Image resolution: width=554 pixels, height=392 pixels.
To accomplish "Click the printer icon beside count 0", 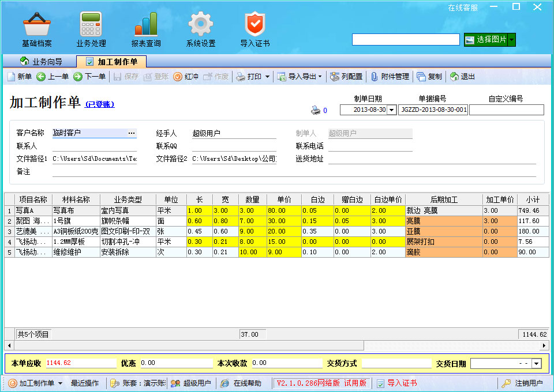I will click(316, 110).
